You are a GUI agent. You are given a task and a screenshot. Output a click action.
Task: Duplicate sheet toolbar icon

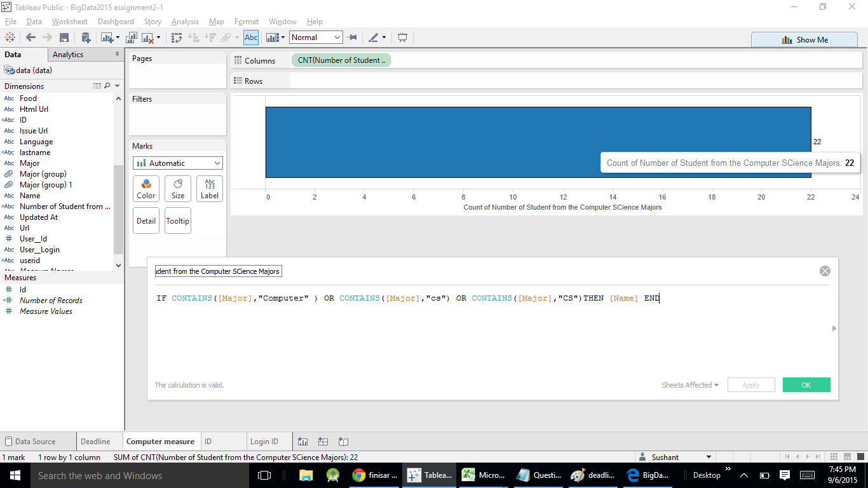click(x=132, y=37)
